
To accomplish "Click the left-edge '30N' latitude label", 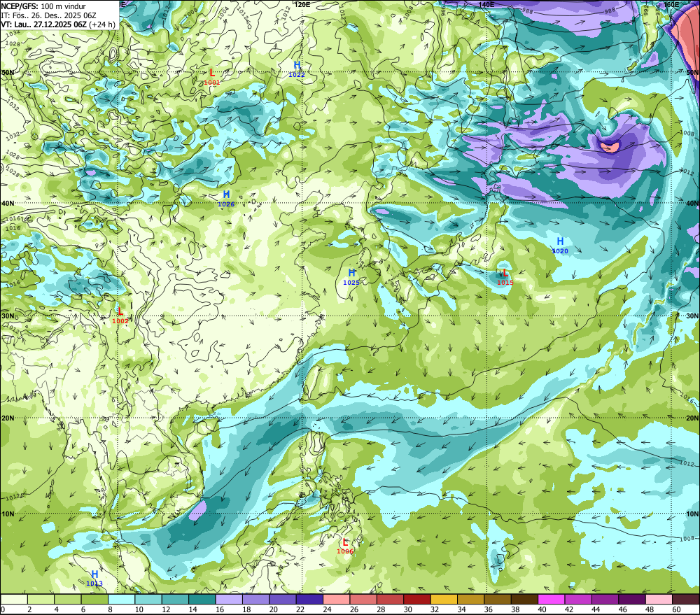I will coord(8,316).
